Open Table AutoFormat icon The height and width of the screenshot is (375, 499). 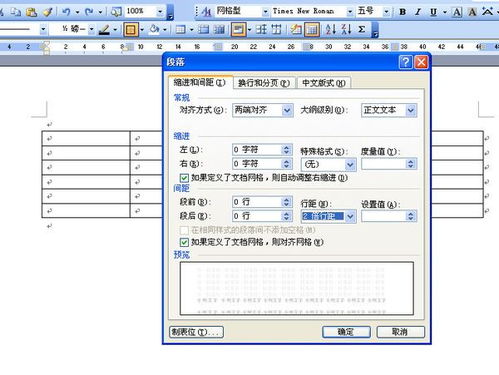coord(295,30)
